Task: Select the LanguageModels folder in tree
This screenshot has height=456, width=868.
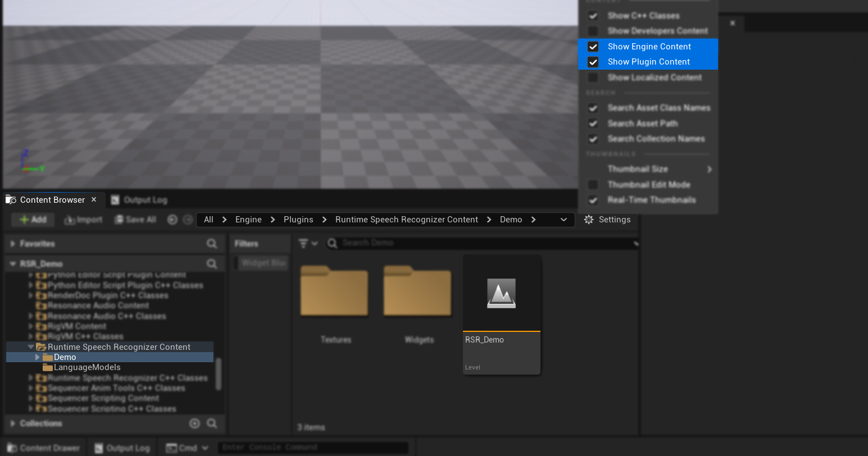Action: tap(87, 367)
